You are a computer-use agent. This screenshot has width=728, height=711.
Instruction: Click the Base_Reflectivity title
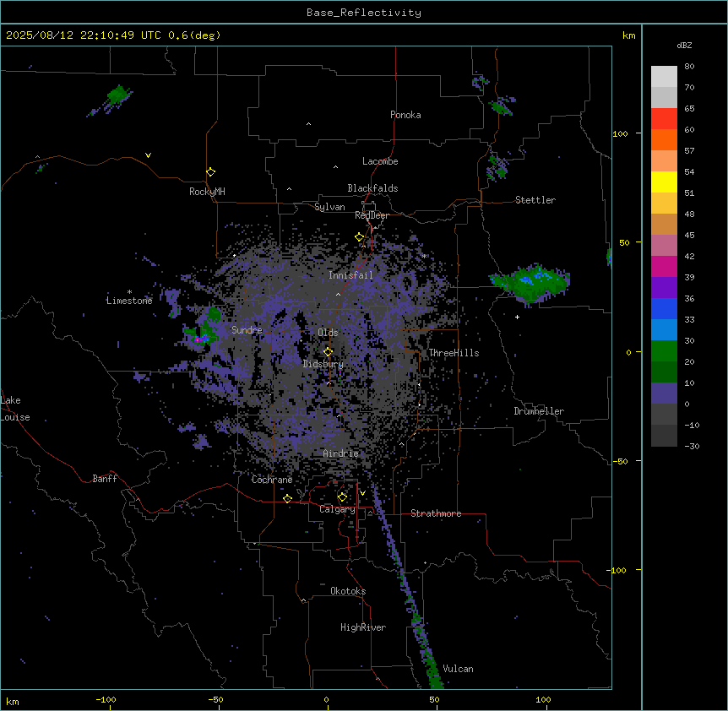(x=364, y=13)
